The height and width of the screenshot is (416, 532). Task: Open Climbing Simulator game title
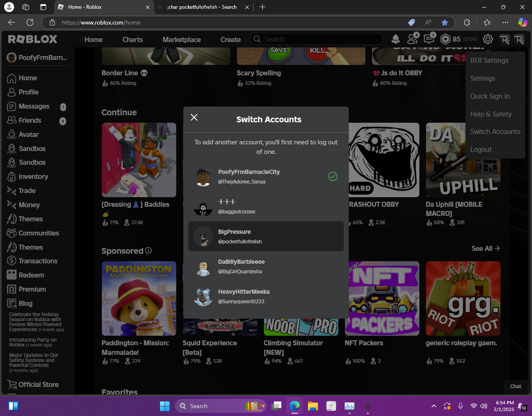pyautogui.click(x=293, y=347)
